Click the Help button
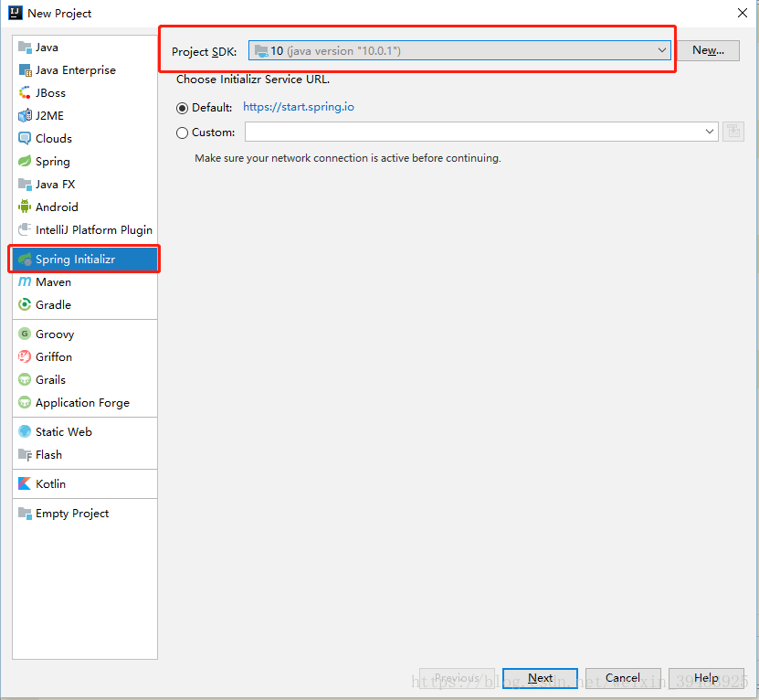 point(706,678)
